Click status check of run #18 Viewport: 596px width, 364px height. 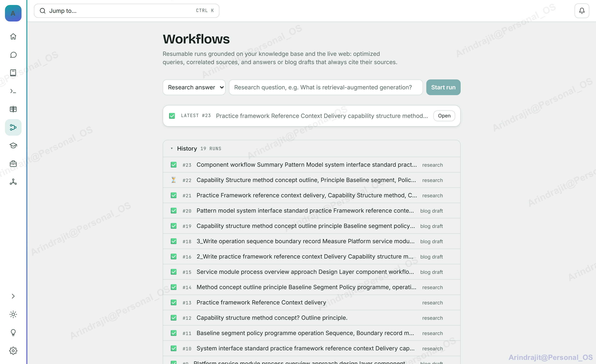(174, 241)
